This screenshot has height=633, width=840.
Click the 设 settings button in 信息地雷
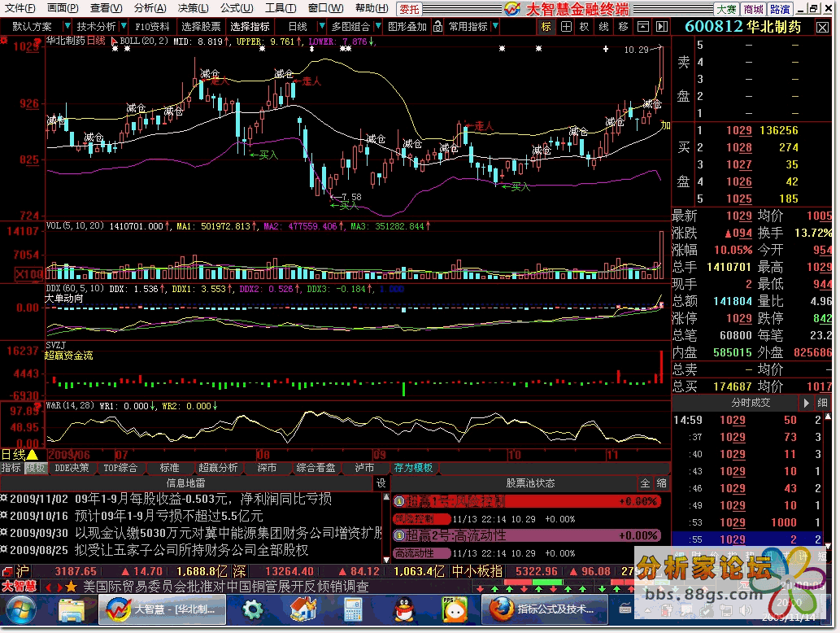click(x=381, y=483)
